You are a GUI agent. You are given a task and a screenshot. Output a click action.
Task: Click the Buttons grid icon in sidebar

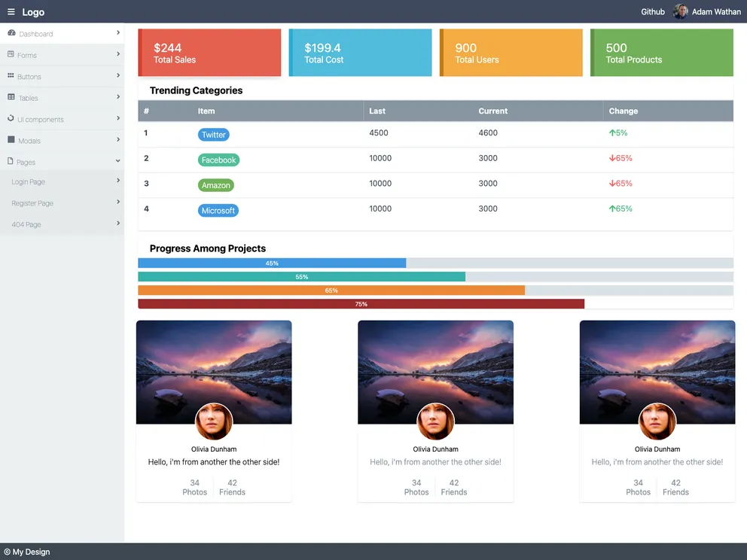click(x=11, y=76)
